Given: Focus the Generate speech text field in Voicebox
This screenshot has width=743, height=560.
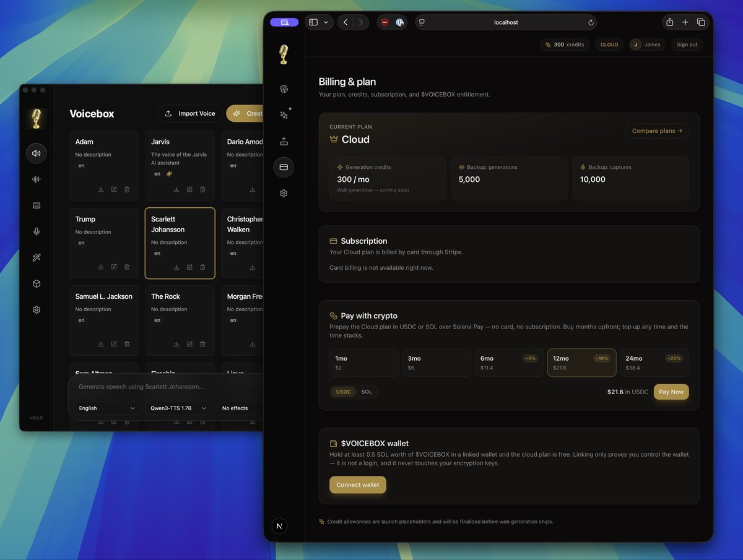Looking at the screenshot, I should [167, 387].
